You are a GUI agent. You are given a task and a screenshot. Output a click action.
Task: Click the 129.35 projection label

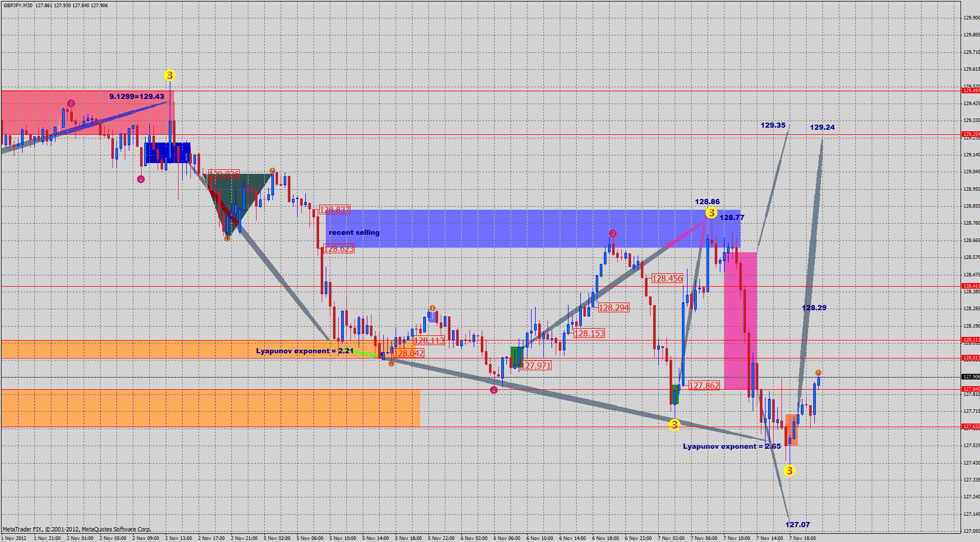tap(773, 125)
